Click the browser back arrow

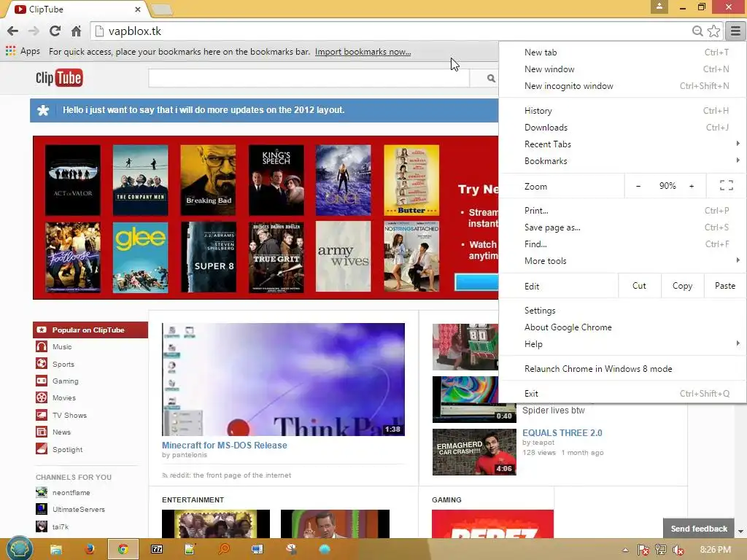point(13,31)
